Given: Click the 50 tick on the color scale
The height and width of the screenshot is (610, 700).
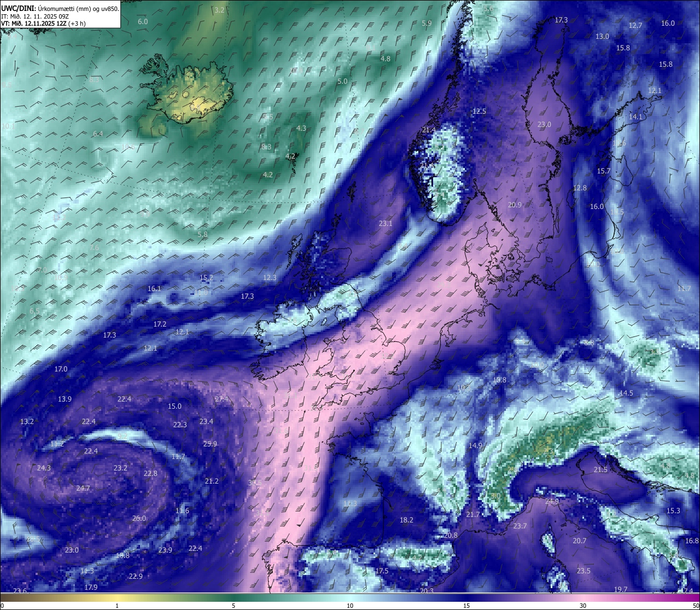Looking at the screenshot, I should tap(696, 606).
